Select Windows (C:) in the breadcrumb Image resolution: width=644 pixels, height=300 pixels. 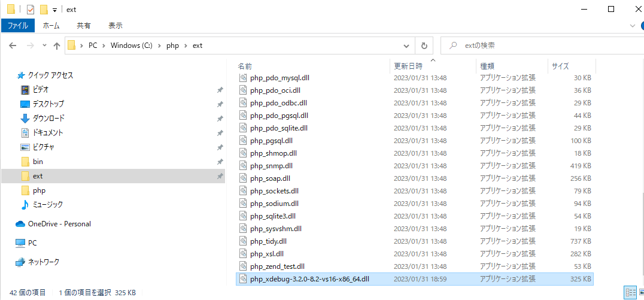(132, 46)
